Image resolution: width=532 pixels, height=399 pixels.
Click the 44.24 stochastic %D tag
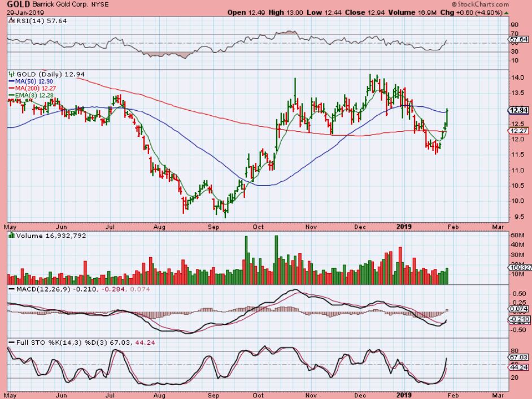pyautogui.click(x=519, y=367)
